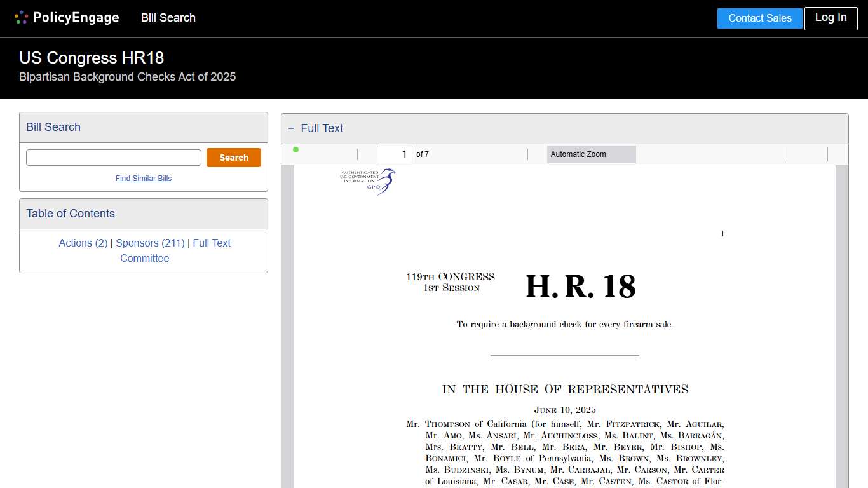Click inside the Bill Search text box
This screenshot has height=488, width=868.
point(113,157)
